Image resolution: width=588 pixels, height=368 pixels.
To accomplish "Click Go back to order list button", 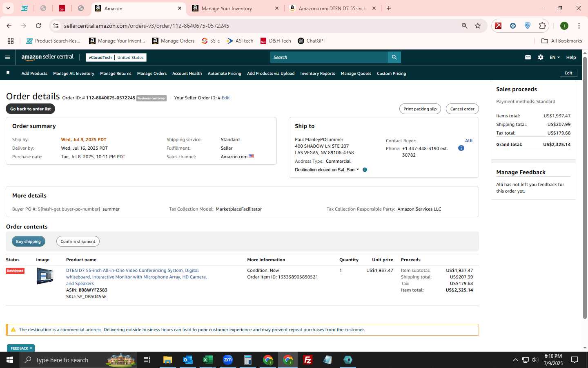I will coord(31,109).
